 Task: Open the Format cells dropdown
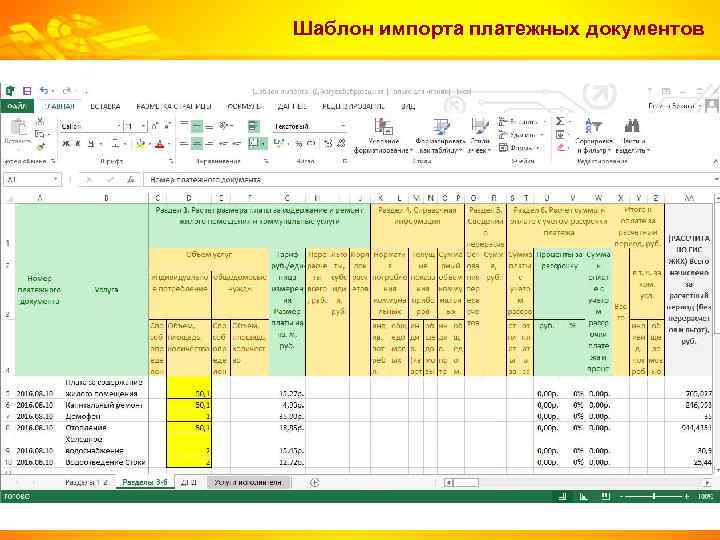pos(521,148)
